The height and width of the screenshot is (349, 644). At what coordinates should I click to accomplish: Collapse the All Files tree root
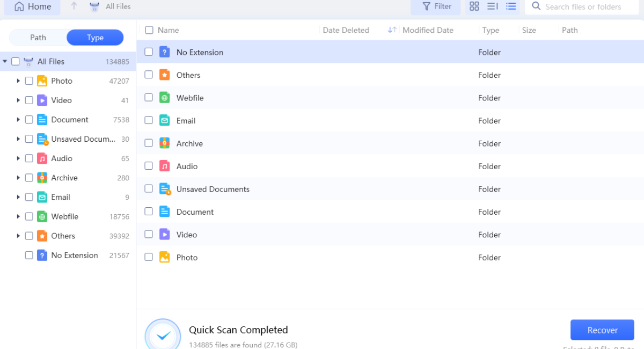[x=5, y=62]
